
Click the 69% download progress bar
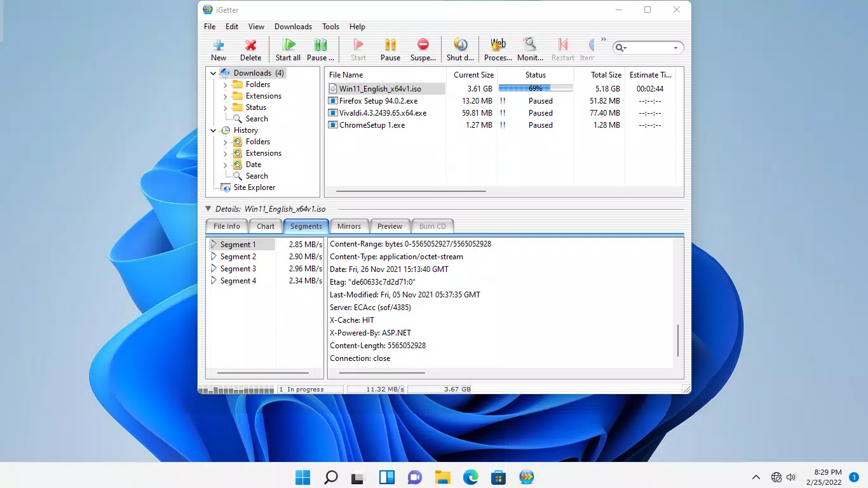[x=536, y=89]
